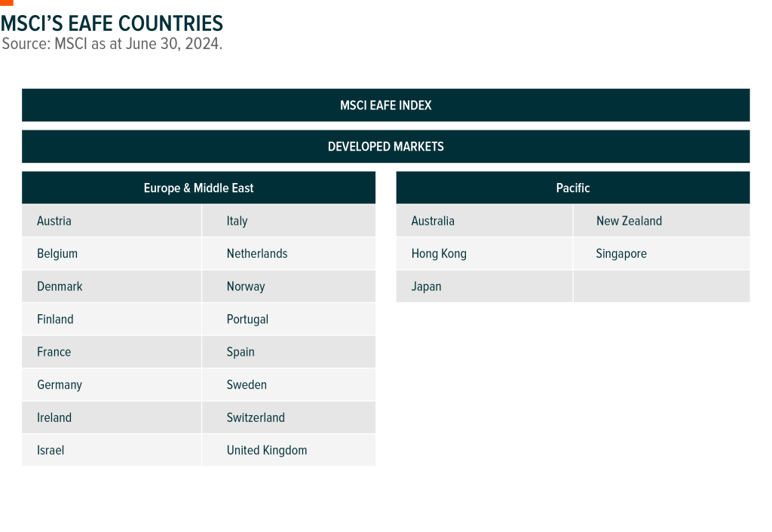Select the 'Denmark' cell
The width and height of the screenshot is (772, 532).
coord(112,286)
